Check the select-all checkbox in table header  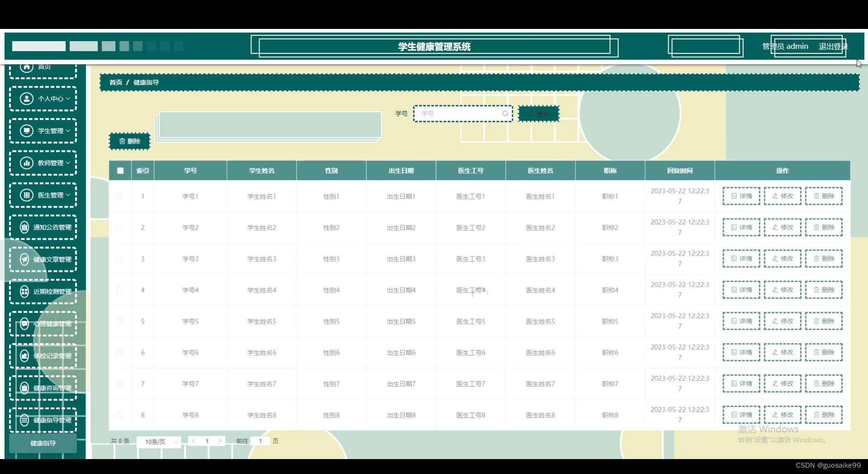120,171
